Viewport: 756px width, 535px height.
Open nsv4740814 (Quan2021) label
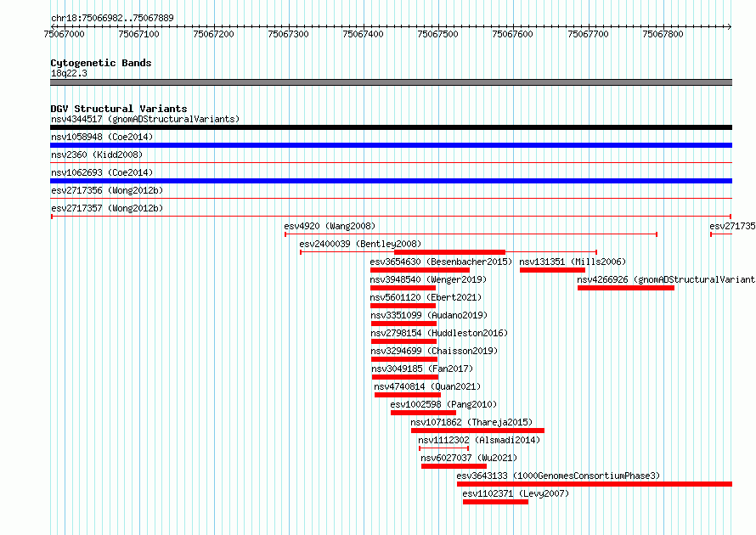click(427, 386)
